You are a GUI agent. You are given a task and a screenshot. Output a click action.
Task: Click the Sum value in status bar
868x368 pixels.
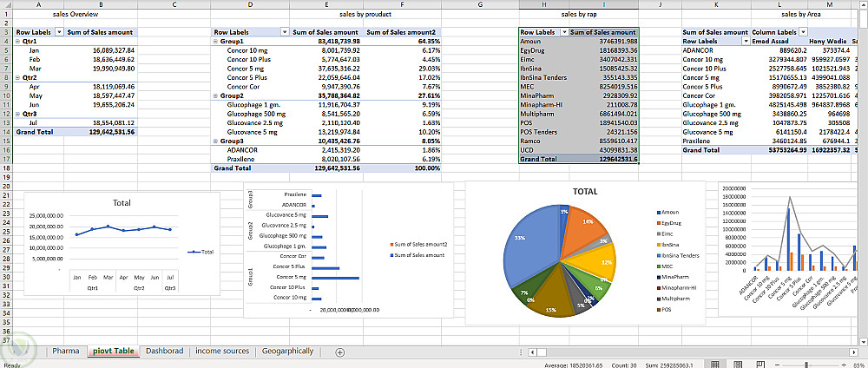click(x=671, y=365)
